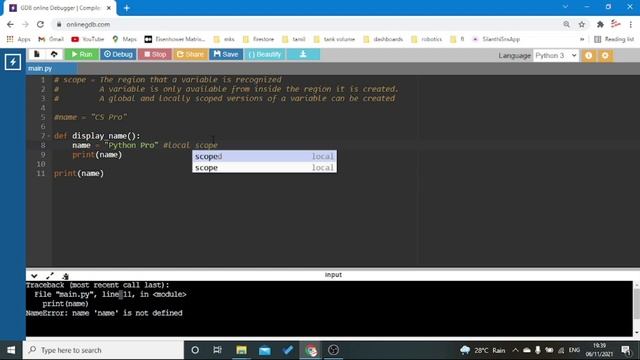Clear the console output icon

pyautogui.click(x=65, y=276)
